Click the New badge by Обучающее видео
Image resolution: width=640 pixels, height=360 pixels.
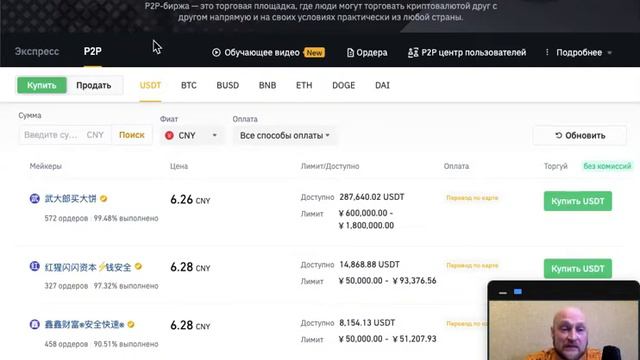(314, 53)
